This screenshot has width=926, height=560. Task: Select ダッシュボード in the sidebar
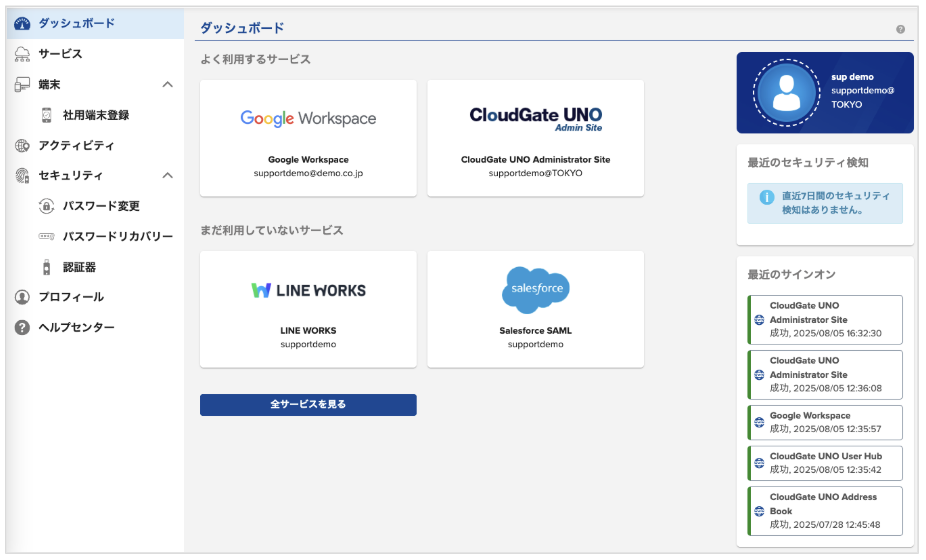coord(96,24)
